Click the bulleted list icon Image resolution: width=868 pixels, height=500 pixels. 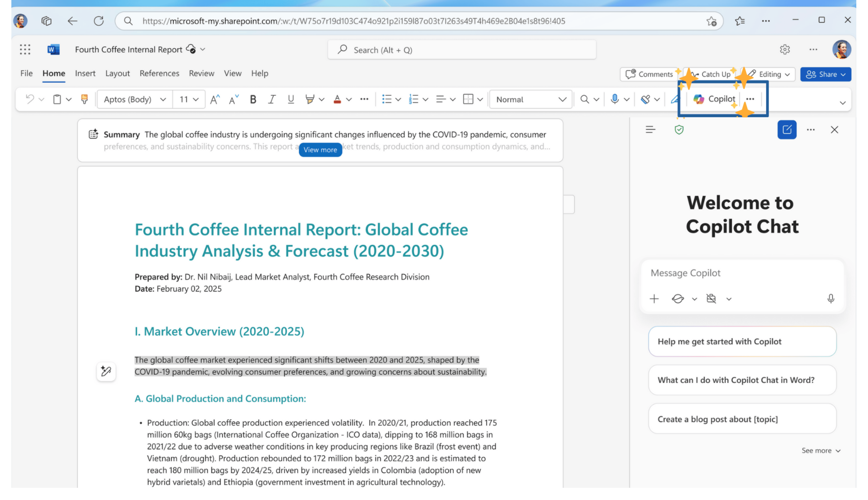(x=386, y=99)
